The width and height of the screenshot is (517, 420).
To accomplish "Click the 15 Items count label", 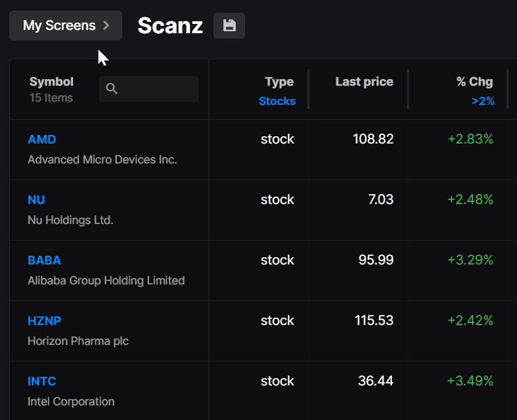I will (x=51, y=98).
